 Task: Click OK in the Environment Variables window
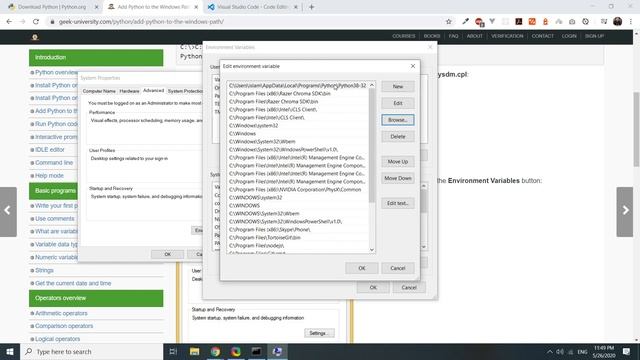pyautogui.click(x=373, y=287)
